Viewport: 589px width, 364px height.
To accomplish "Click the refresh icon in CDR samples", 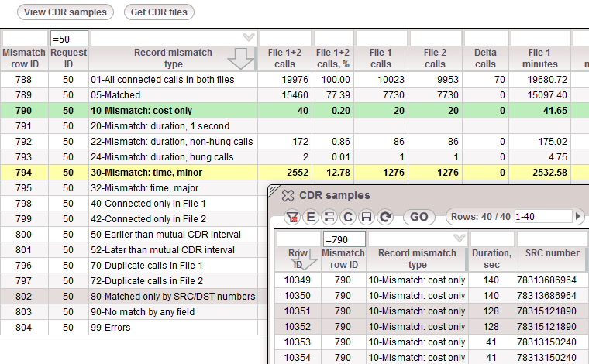I will coord(385,217).
